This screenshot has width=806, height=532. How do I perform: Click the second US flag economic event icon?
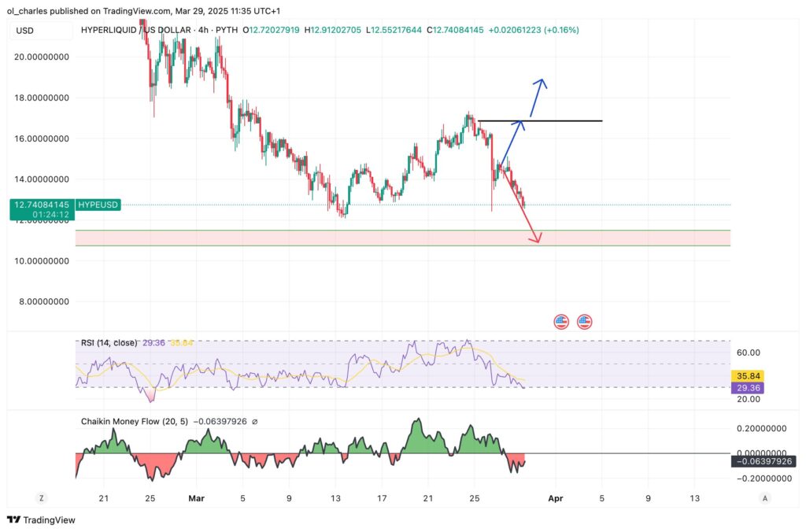click(x=585, y=321)
